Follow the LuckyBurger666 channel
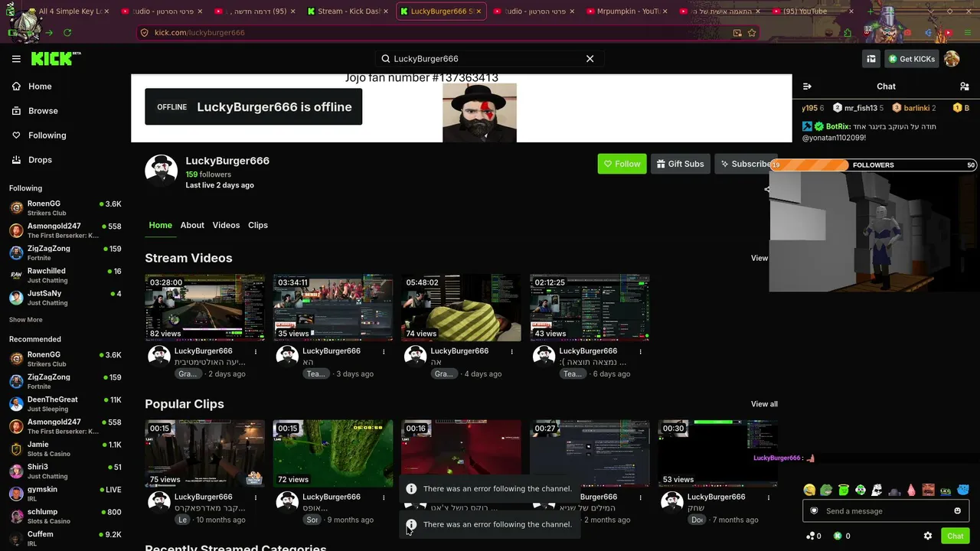This screenshot has width=980, height=551. click(622, 164)
